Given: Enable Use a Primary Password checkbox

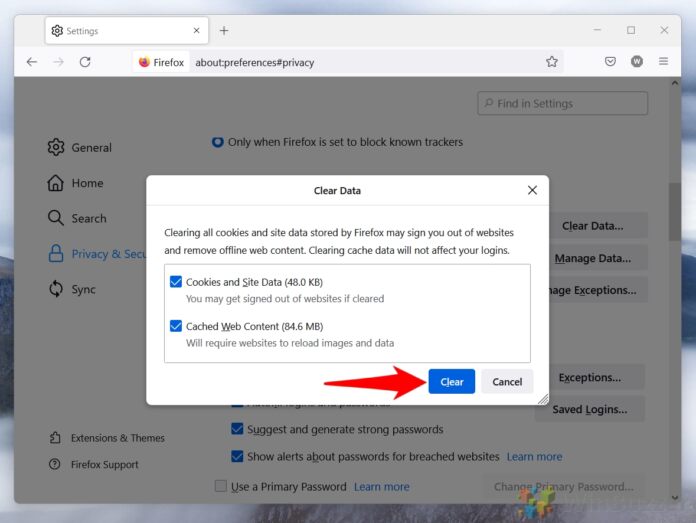Looking at the screenshot, I should 221,486.
